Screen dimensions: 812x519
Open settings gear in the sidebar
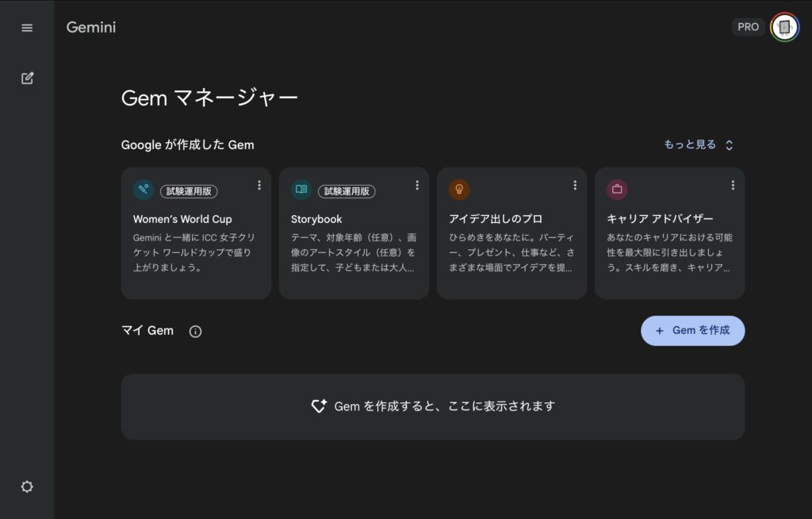coord(27,487)
